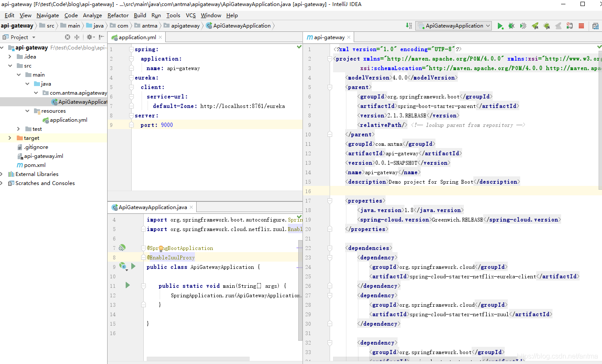
Task: Expand the External Libraries node
Action: pyautogui.click(x=2, y=174)
